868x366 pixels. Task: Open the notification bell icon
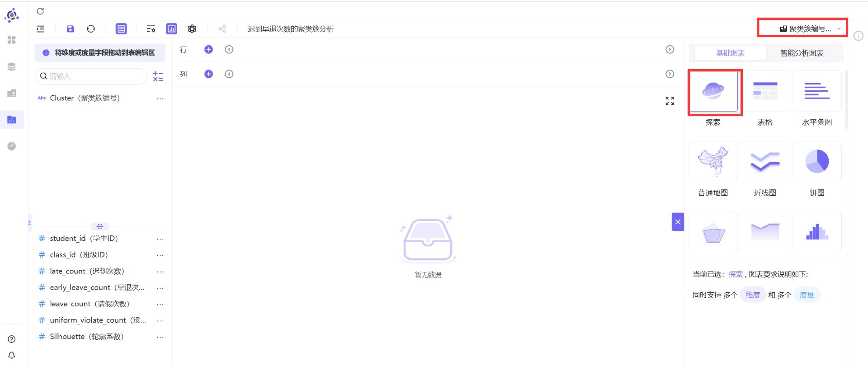[12, 356]
